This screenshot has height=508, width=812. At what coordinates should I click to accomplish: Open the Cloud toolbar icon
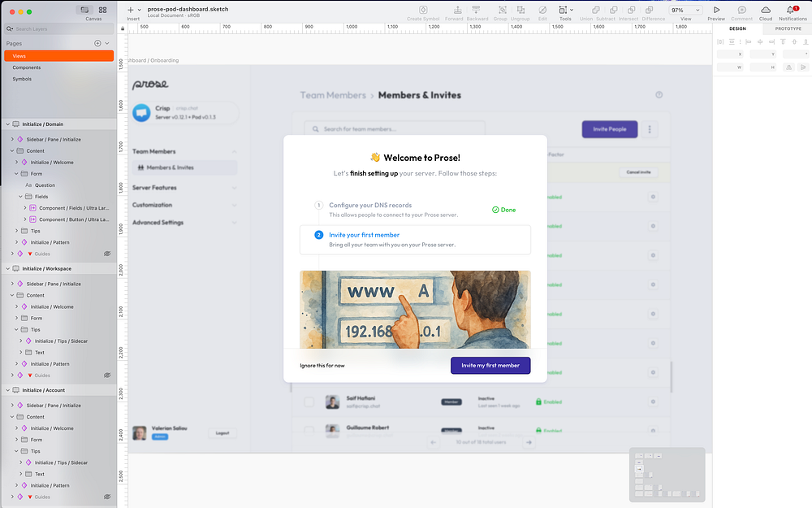click(766, 10)
